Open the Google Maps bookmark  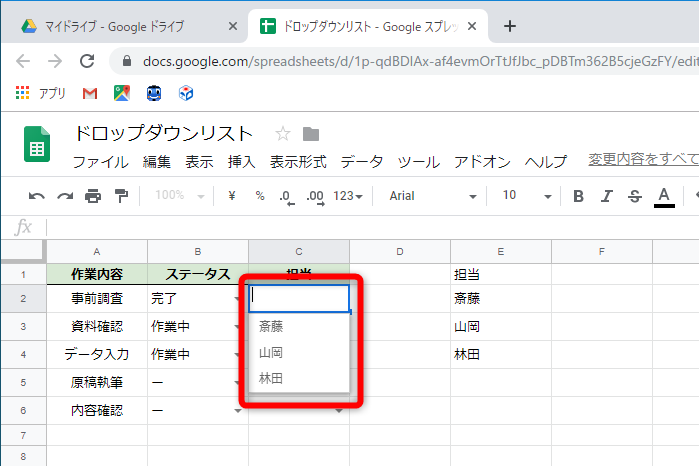tap(122, 93)
